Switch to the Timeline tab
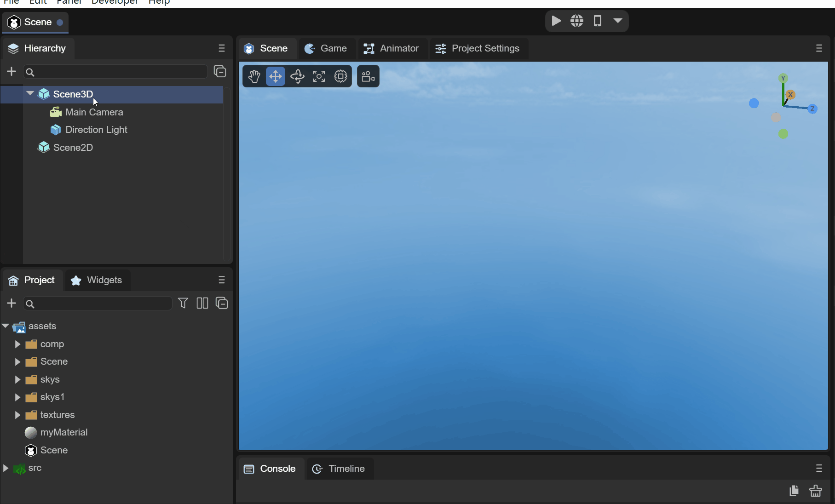Screen dimensions: 835x504 pyautogui.click(x=339, y=469)
